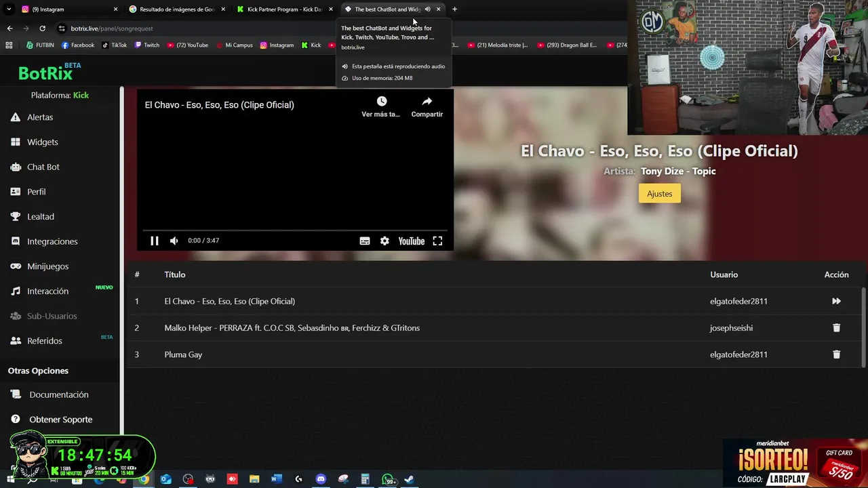Open Mi Campus bookmark
Viewport: 868px width, 488px height.
tap(235, 45)
